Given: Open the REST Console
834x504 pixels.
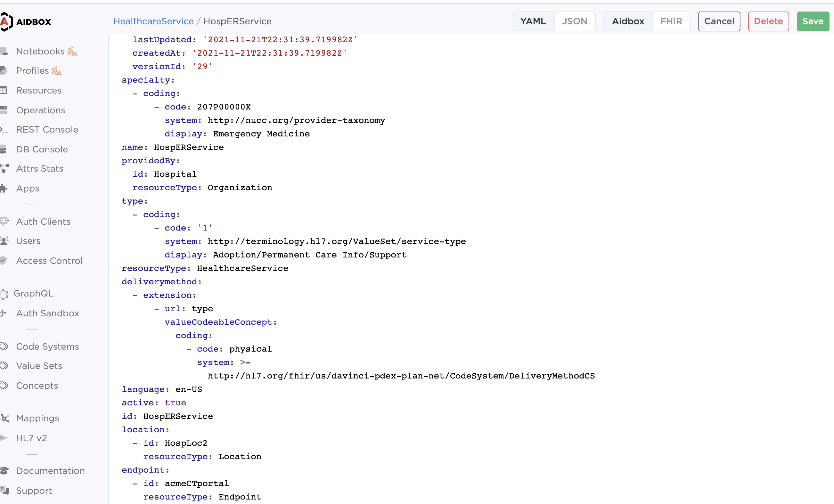Looking at the screenshot, I should (x=47, y=129).
